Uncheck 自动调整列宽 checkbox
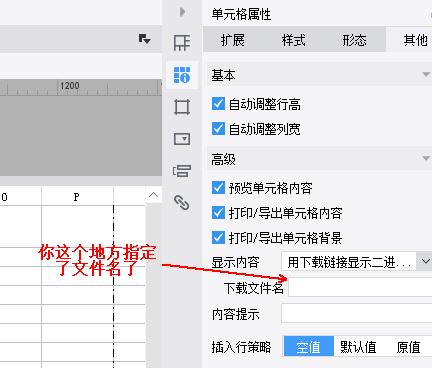Image resolution: width=432 pixels, height=368 pixels. [x=218, y=129]
